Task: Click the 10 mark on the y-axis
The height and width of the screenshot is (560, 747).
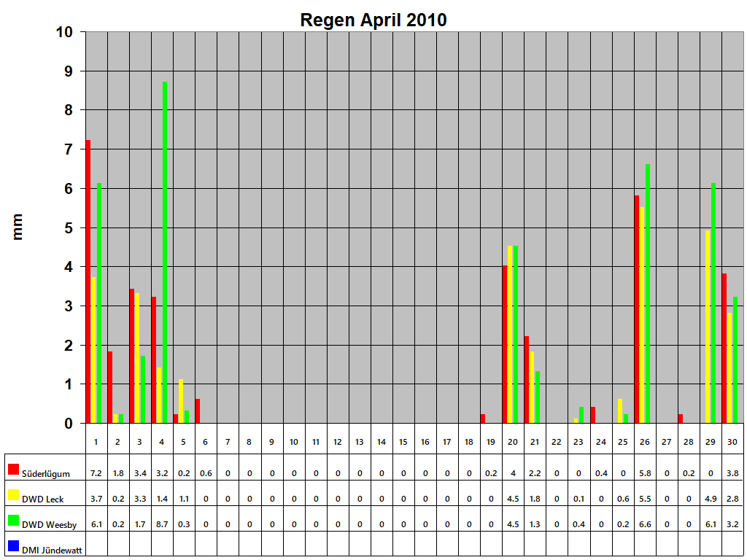Action: coord(66,31)
